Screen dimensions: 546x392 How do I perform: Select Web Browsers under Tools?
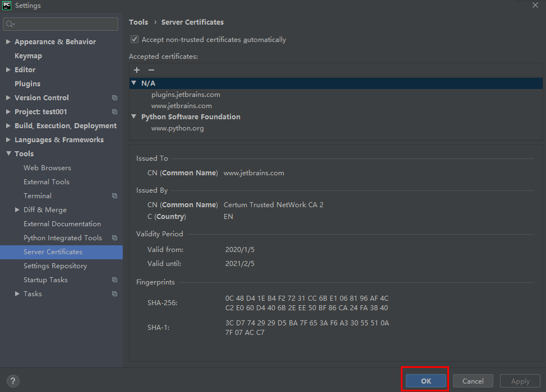click(x=47, y=168)
